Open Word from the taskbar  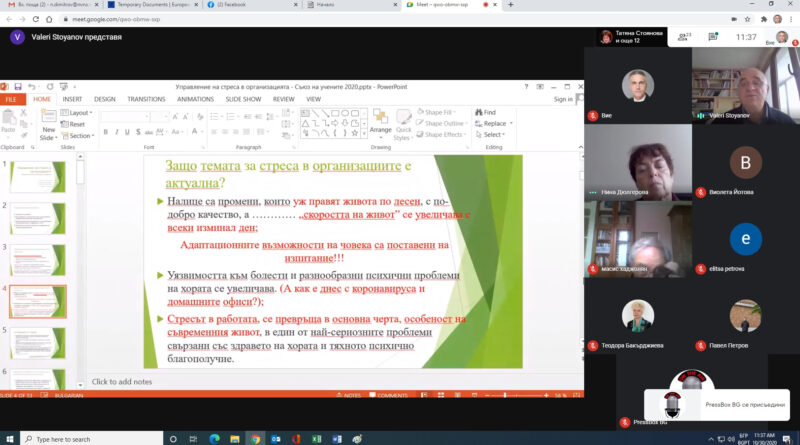click(x=337, y=439)
